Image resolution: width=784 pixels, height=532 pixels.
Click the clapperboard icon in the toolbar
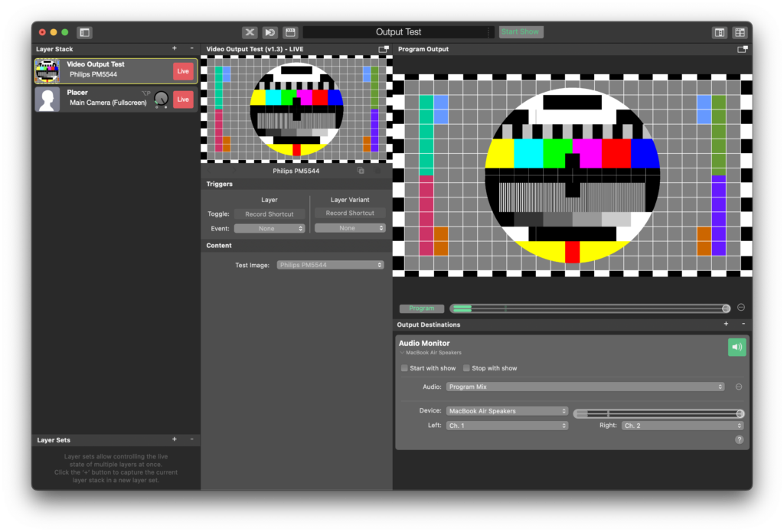pos(290,32)
